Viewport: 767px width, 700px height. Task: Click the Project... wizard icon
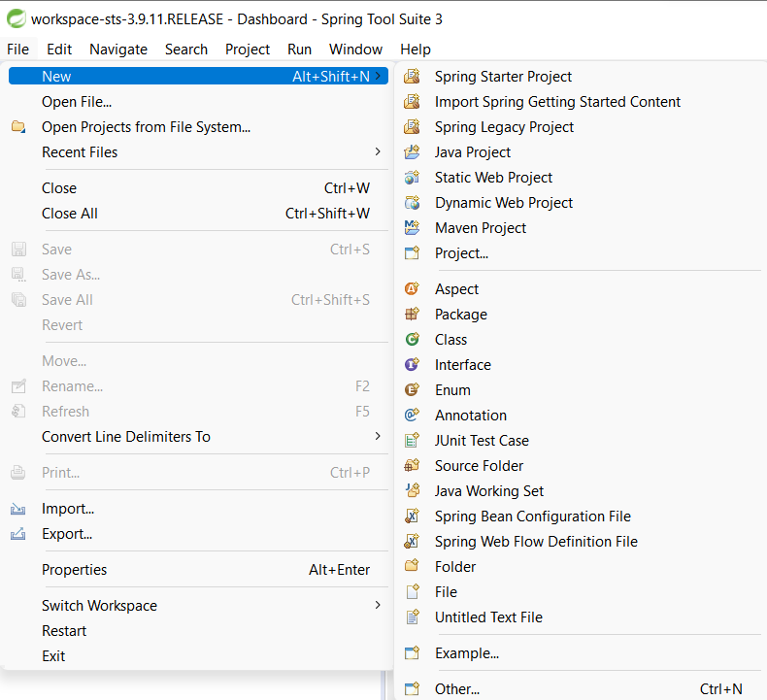click(412, 252)
